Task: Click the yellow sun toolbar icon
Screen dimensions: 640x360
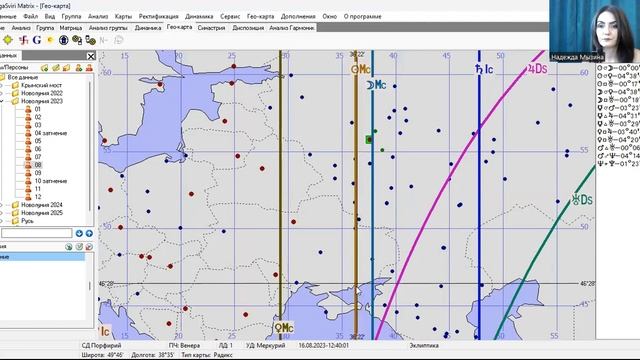Action: click(x=50, y=40)
